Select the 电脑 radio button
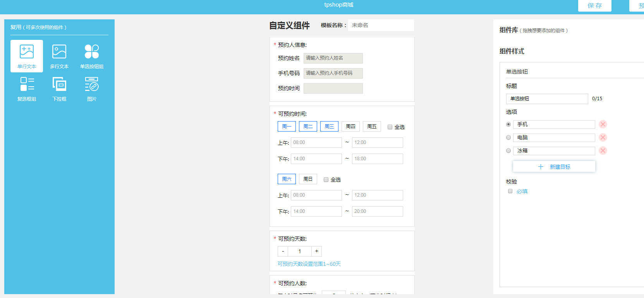Viewport: 644px width, 298px height. (x=508, y=137)
